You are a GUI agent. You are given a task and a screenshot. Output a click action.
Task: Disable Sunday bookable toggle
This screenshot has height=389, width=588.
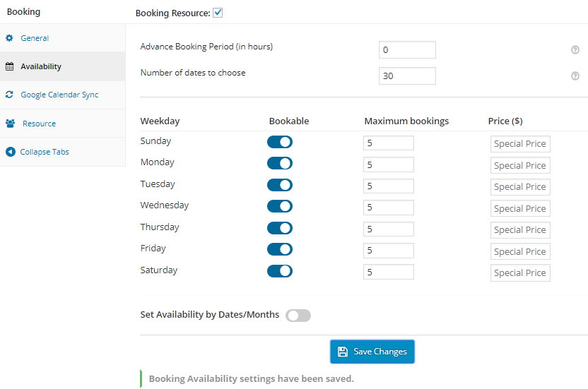280,142
